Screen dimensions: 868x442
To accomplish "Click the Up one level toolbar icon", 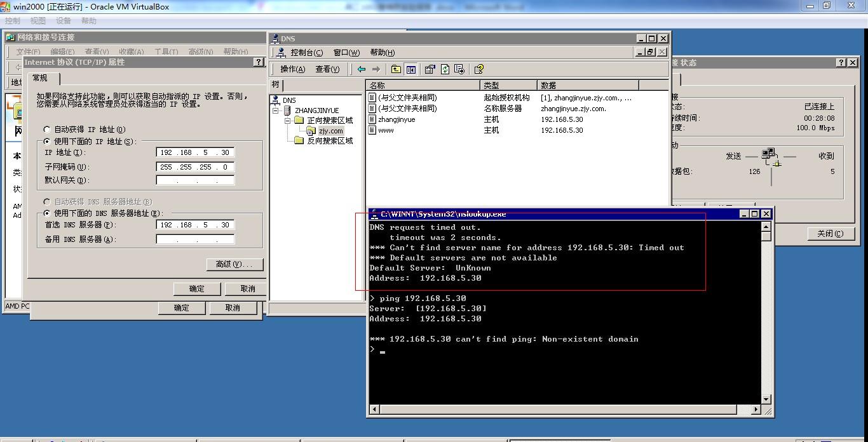I will 397,69.
